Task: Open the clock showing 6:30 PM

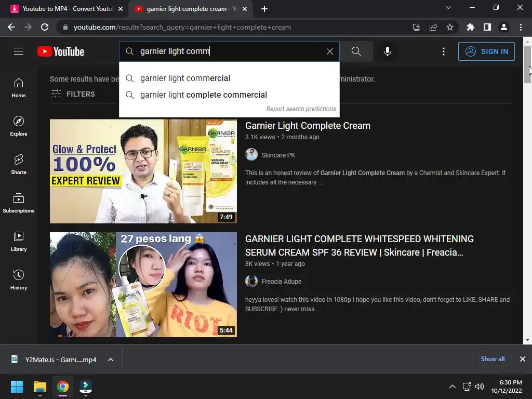Action: tap(507, 387)
